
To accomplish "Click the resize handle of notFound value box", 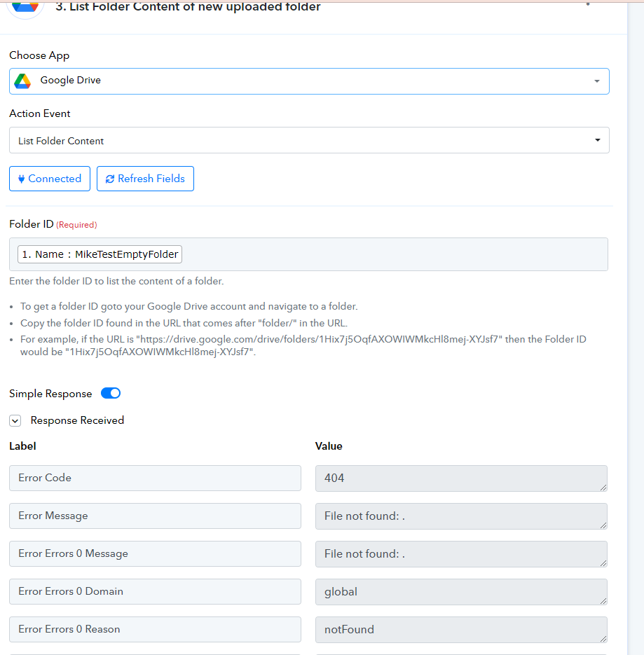I will 603,639.
